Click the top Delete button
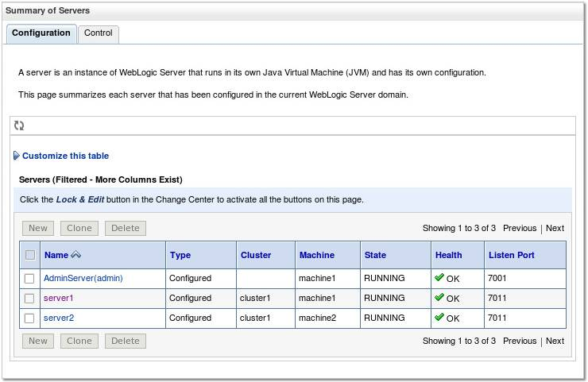This screenshot has height=382, width=588. [126, 228]
